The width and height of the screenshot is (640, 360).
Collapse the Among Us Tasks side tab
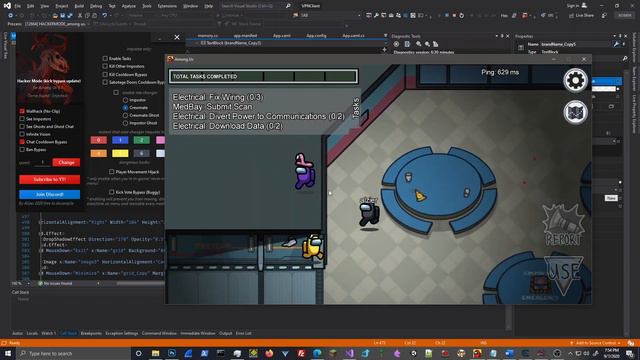(x=356, y=108)
